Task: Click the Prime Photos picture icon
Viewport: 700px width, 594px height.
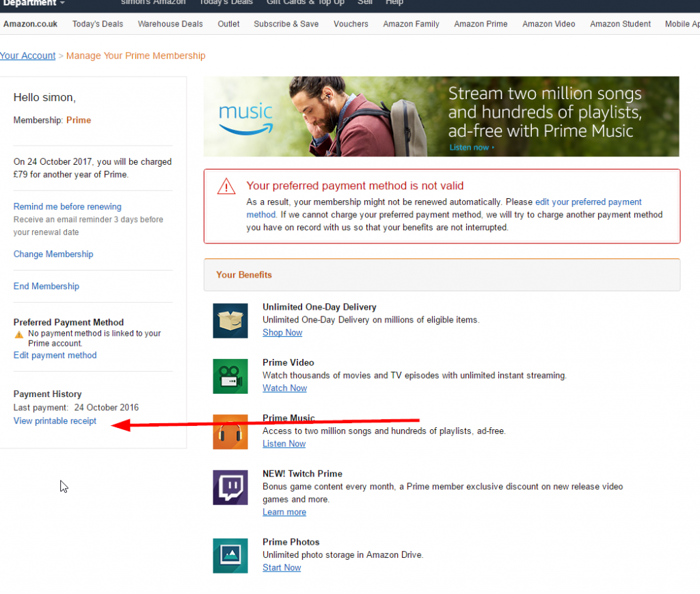Action: click(x=230, y=556)
